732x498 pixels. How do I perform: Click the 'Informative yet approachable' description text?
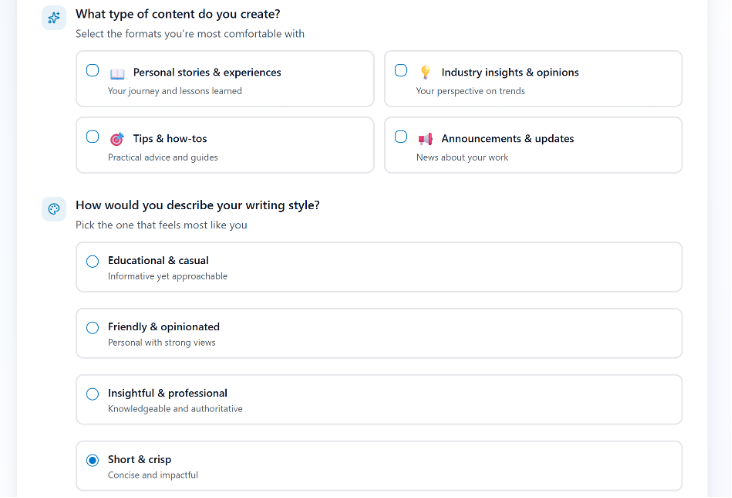[x=167, y=276]
